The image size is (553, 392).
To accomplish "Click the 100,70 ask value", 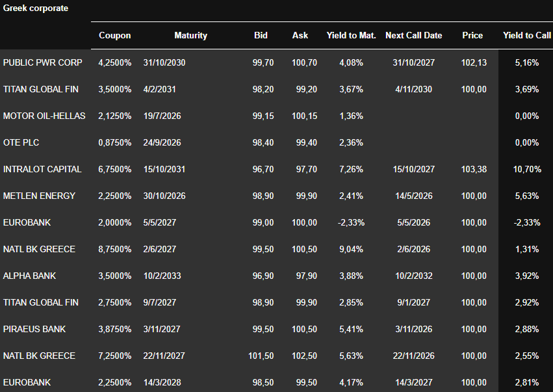I will coord(304,62).
